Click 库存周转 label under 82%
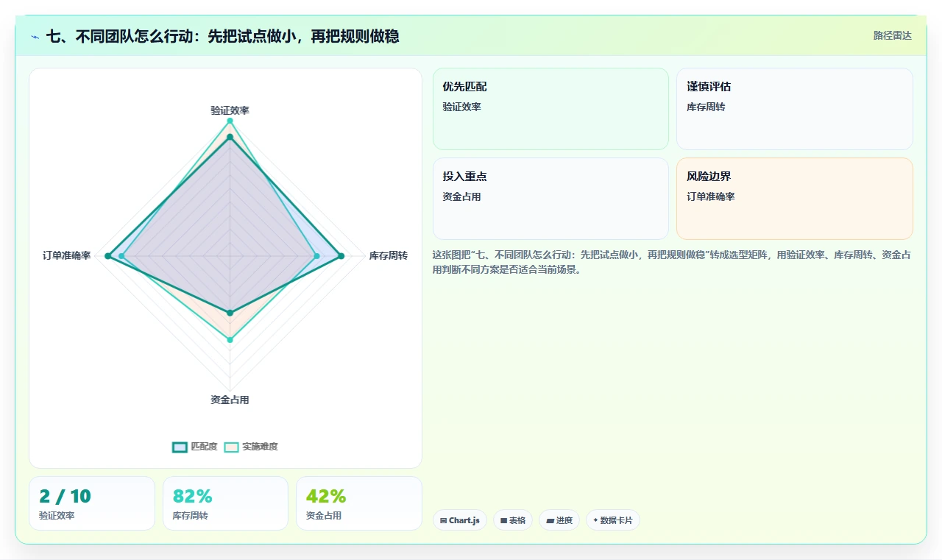Viewport: 942px width, 560px height. tap(191, 516)
